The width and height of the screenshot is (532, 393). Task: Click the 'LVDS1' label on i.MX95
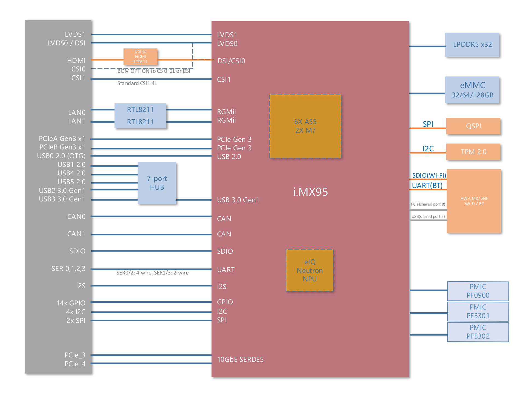coord(227,35)
